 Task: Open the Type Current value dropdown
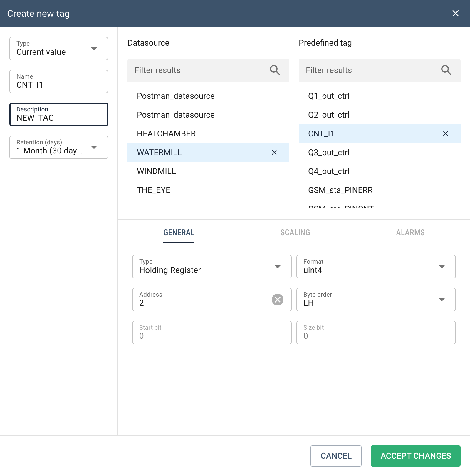click(x=59, y=49)
